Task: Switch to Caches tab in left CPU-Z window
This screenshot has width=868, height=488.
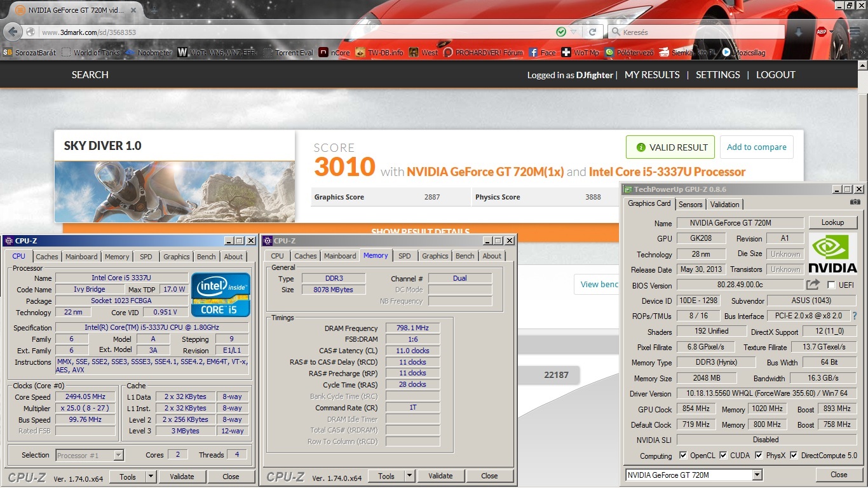Action: (47, 257)
